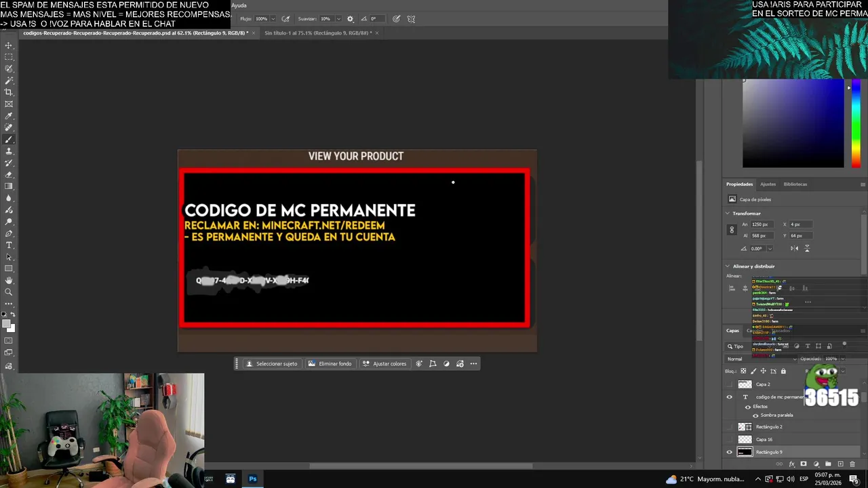Switch to the Ajustes tab
868x488 pixels.
click(x=768, y=184)
